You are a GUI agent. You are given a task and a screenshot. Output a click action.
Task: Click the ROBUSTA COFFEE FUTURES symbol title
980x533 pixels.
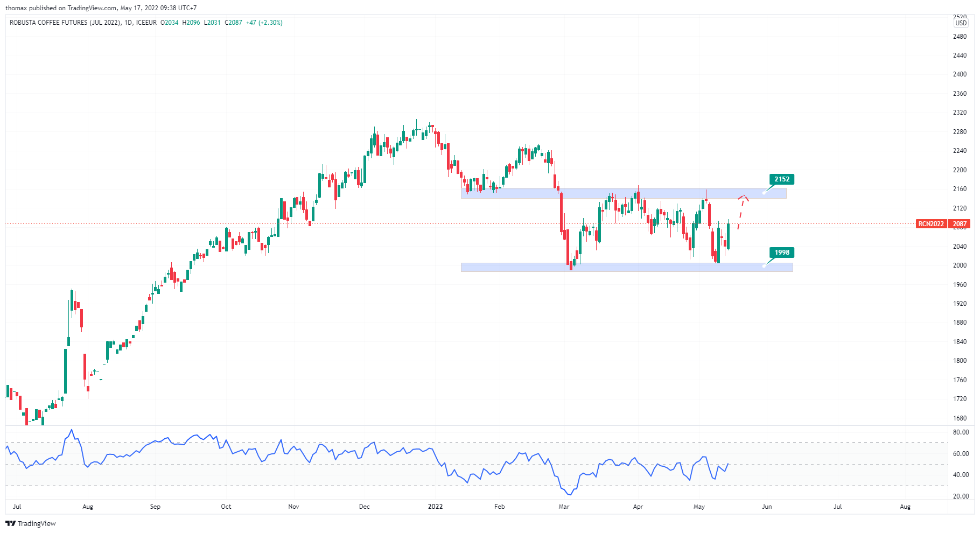click(65, 23)
